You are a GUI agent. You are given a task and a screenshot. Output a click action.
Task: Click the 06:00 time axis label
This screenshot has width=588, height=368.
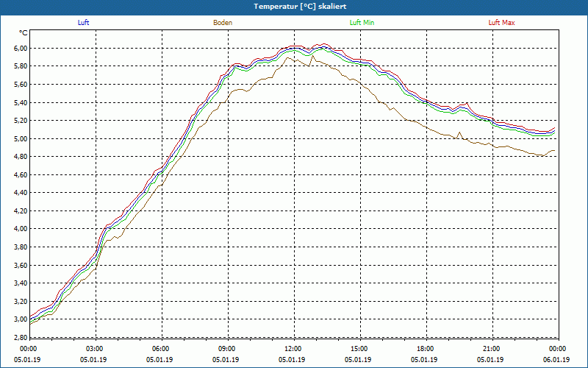pyautogui.click(x=161, y=349)
